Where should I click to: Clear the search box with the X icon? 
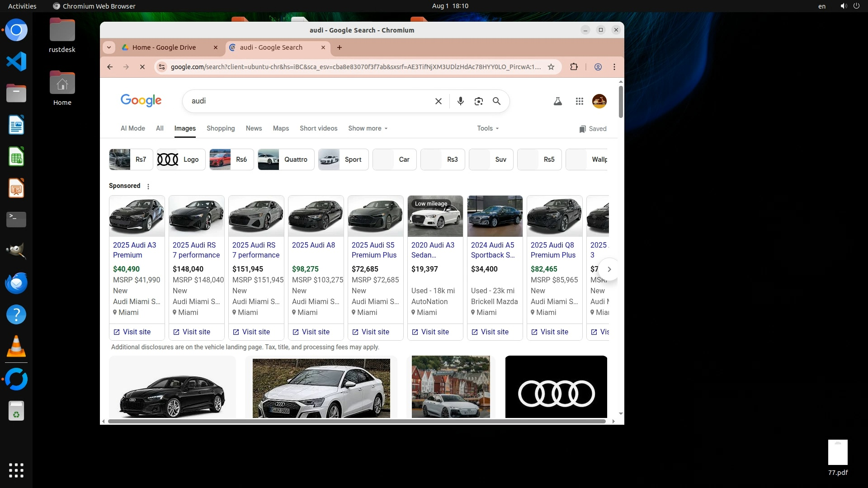coord(438,101)
